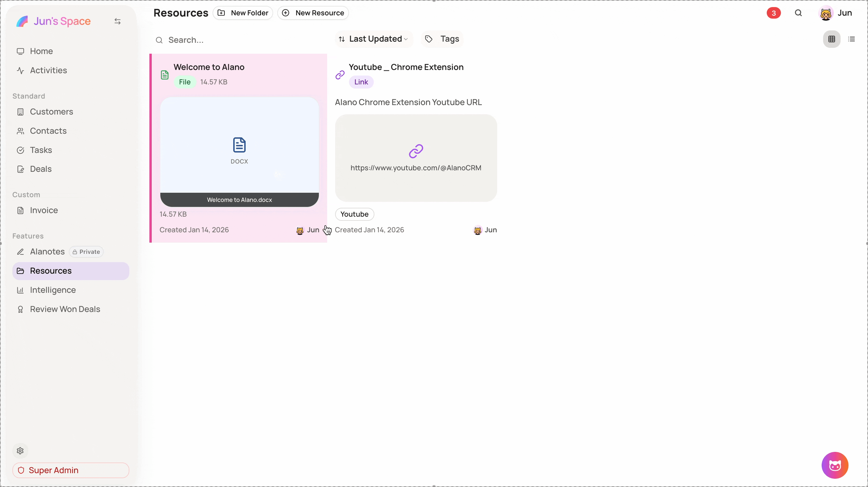Open notifications badge showing 3
The image size is (868, 487).
pos(774,13)
